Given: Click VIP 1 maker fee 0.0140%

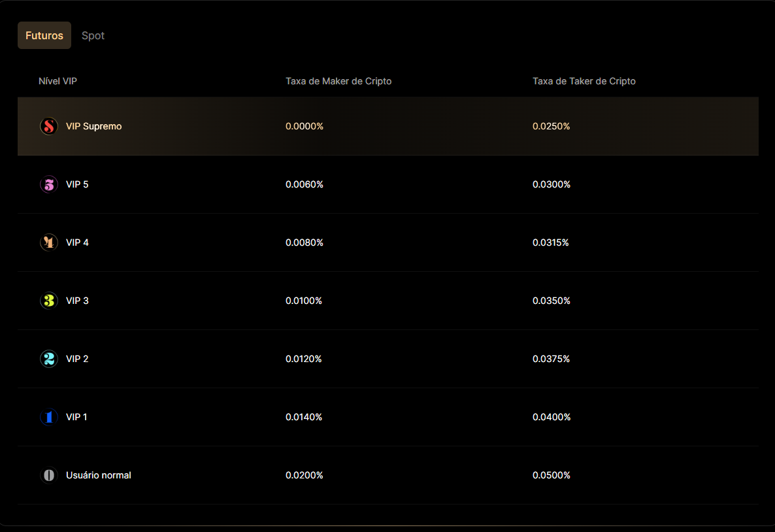Looking at the screenshot, I should point(304,417).
